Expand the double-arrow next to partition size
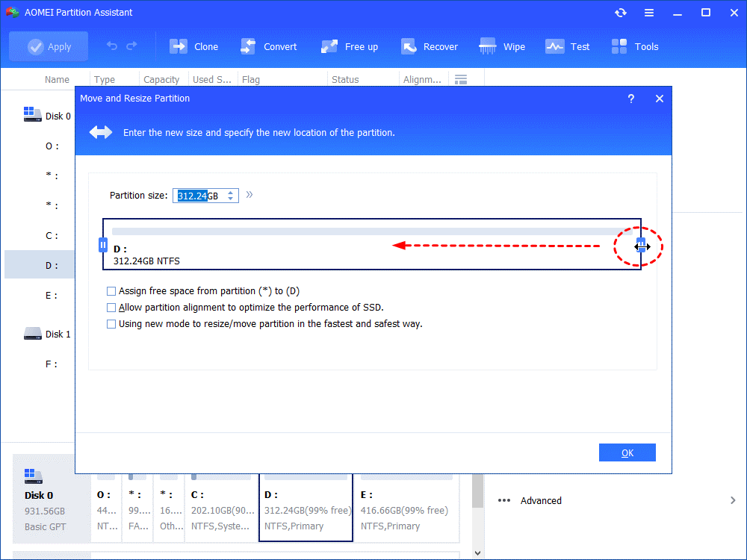This screenshot has height=560, width=747. [x=249, y=195]
